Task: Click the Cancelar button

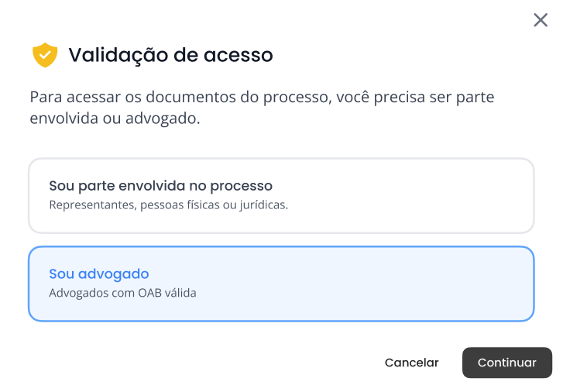Action: click(411, 363)
